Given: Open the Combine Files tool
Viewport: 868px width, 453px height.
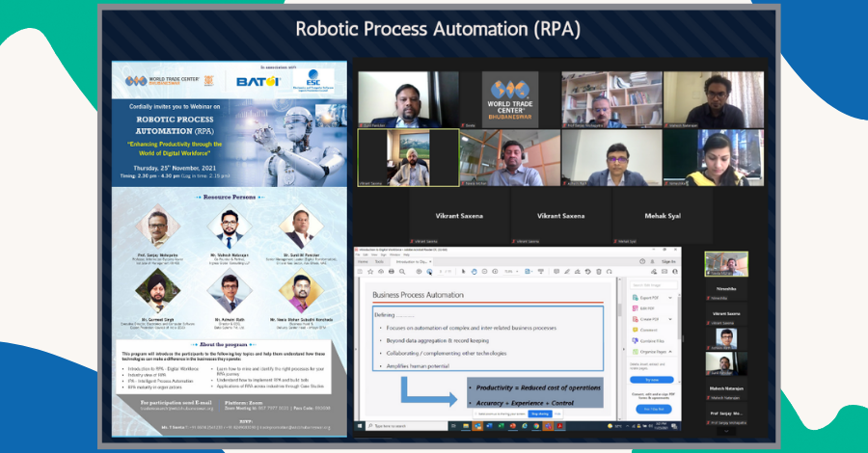Looking at the screenshot, I should [648, 341].
